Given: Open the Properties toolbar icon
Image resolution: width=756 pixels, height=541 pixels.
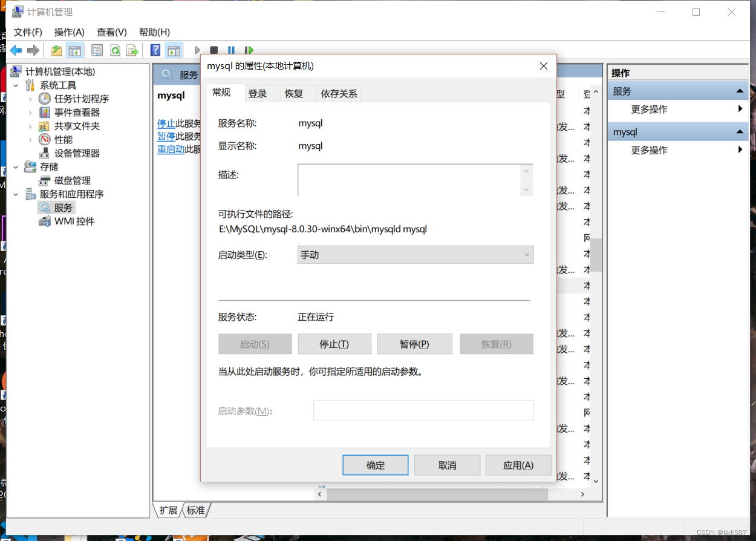Looking at the screenshot, I should (97, 50).
